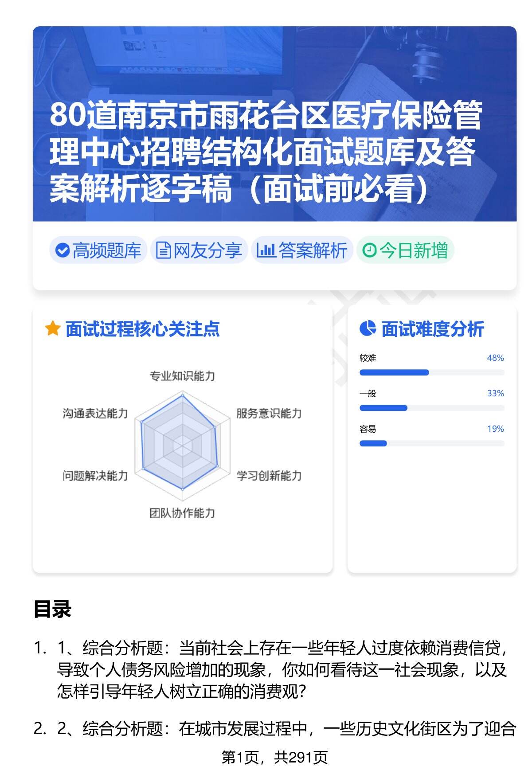Click the bar chart icon beside 答案解析
This screenshot has height=778, width=532.
click(266, 250)
